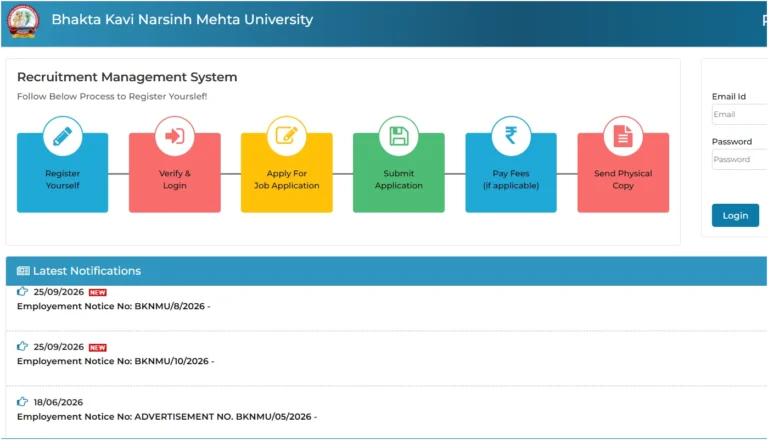Screen dimensions: 768x440
Task: Click the edit-note icon above Apply For Job Application
Action: click(x=287, y=135)
